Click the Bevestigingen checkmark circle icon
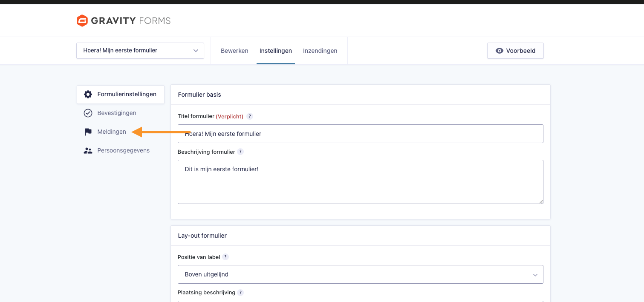644x302 pixels. [x=88, y=113]
